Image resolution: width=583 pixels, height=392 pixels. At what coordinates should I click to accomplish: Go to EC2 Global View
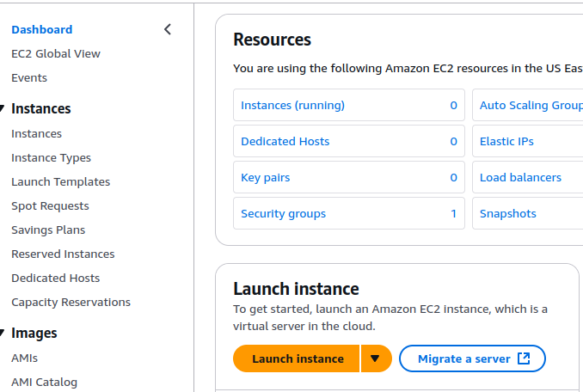(x=55, y=53)
